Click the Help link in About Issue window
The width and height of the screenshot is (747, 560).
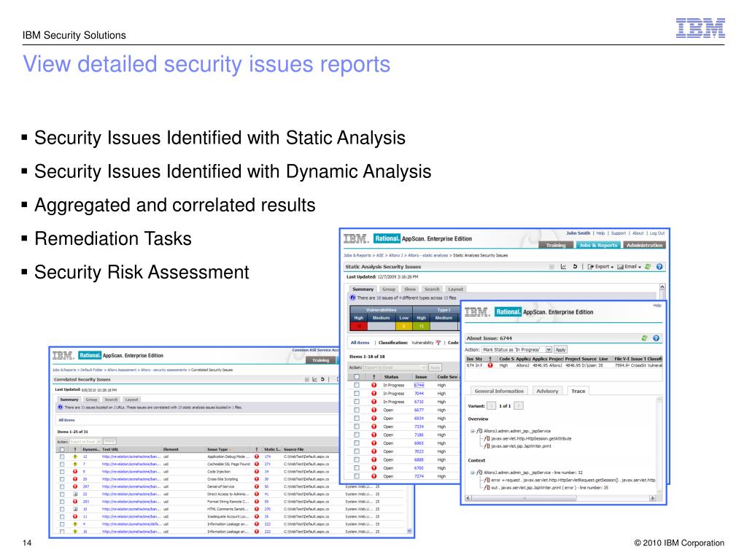[657, 306]
